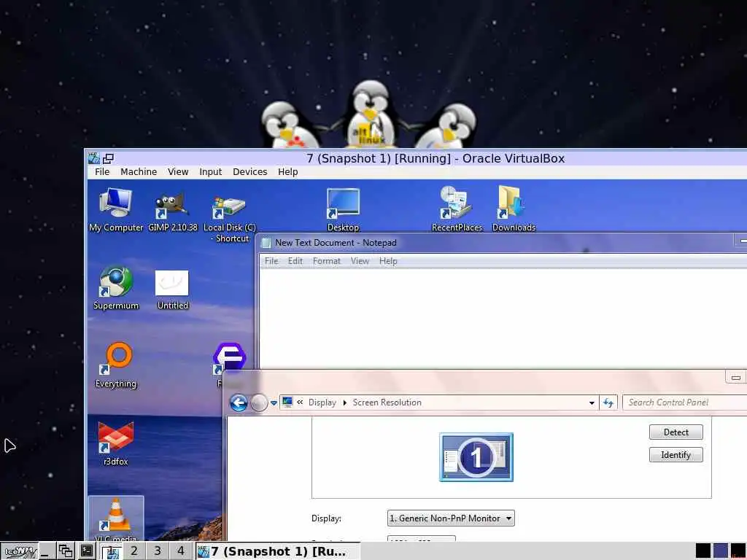Click Screen Resolution in the breadcrumb

(x=387, y=402)
